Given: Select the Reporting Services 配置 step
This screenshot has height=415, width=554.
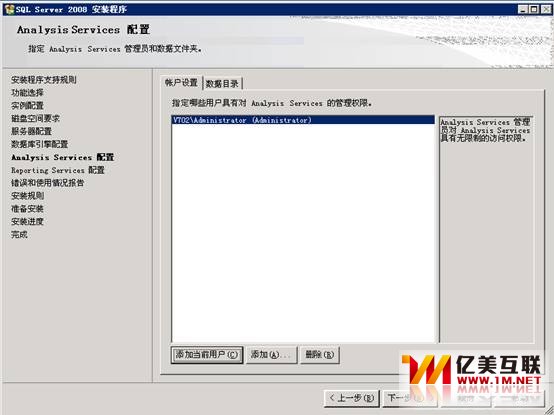Looking at the screenshot, I should coord(58,170).
